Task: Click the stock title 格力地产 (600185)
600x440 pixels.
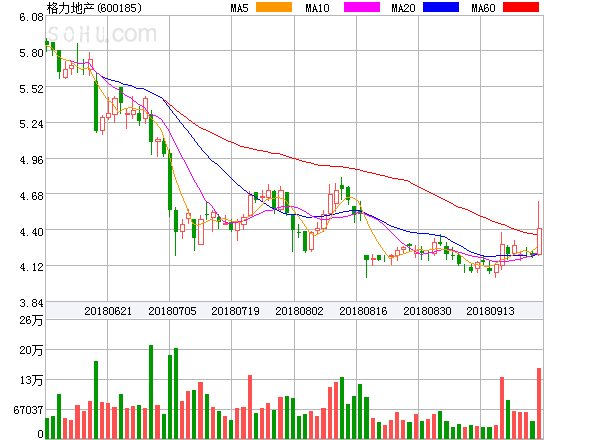Action: (94, 8)
